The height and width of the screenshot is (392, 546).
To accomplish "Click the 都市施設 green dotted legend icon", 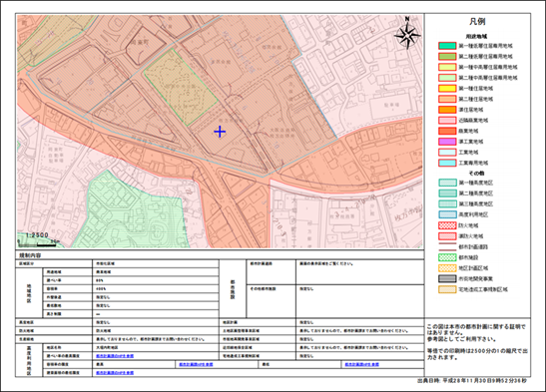I will tap(447, 257).
